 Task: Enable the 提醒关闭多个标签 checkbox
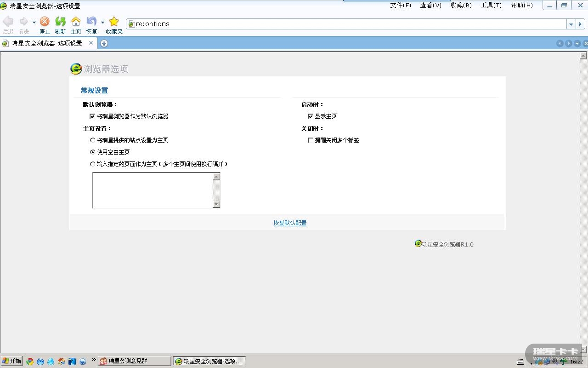coord(311,140)
